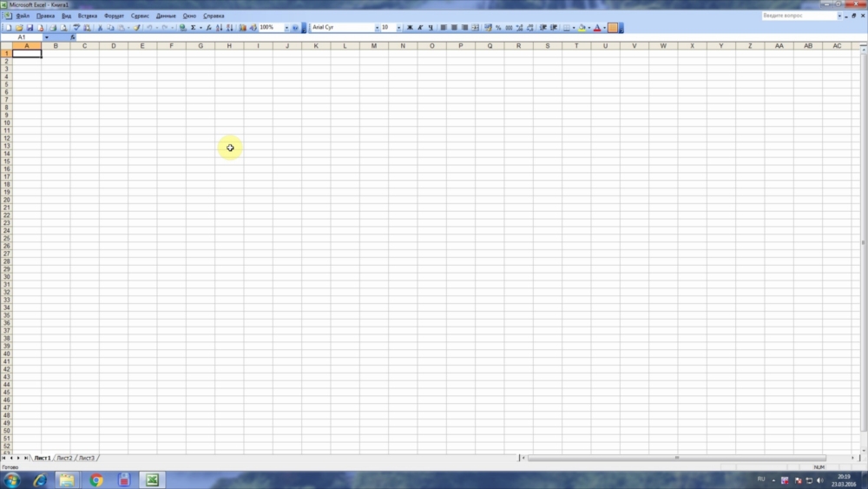The height and width of the screenshot is (489, 868).
Task: Expand the AutoSum functions arrow
Action: click(x=201, y=28)
